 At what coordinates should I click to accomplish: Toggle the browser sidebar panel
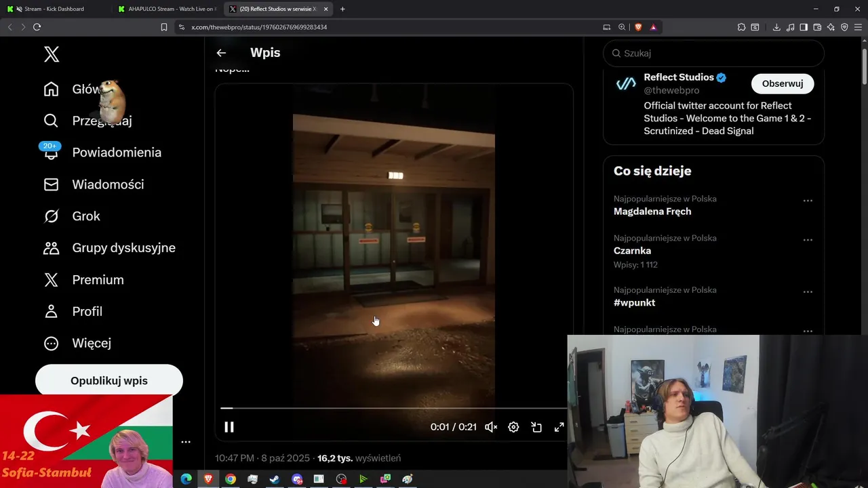point(804,27)
